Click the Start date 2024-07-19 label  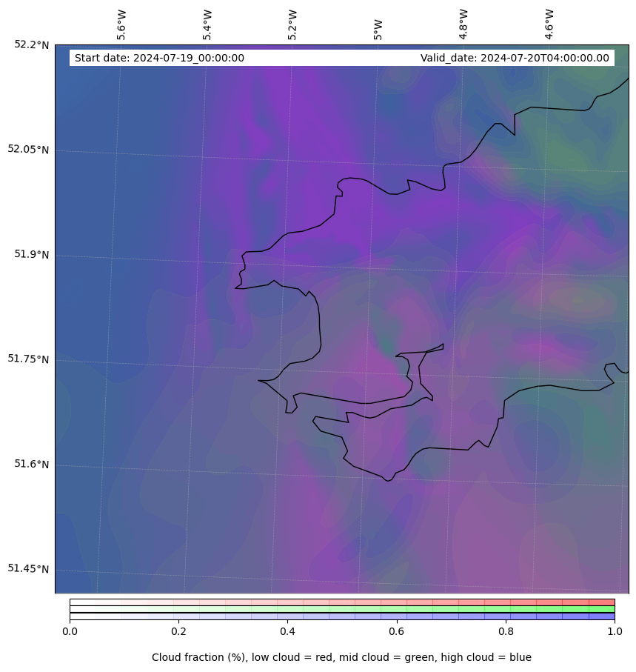(159, 58)
